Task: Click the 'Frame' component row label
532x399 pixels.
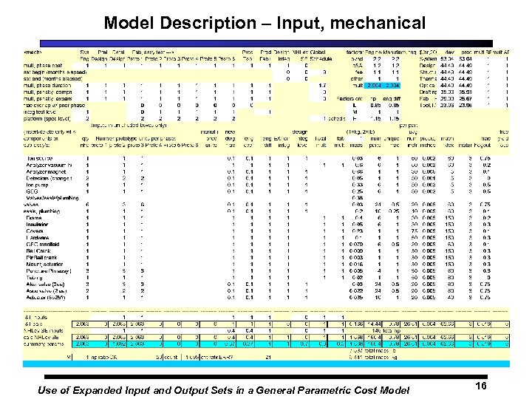Action: [33, 218]
